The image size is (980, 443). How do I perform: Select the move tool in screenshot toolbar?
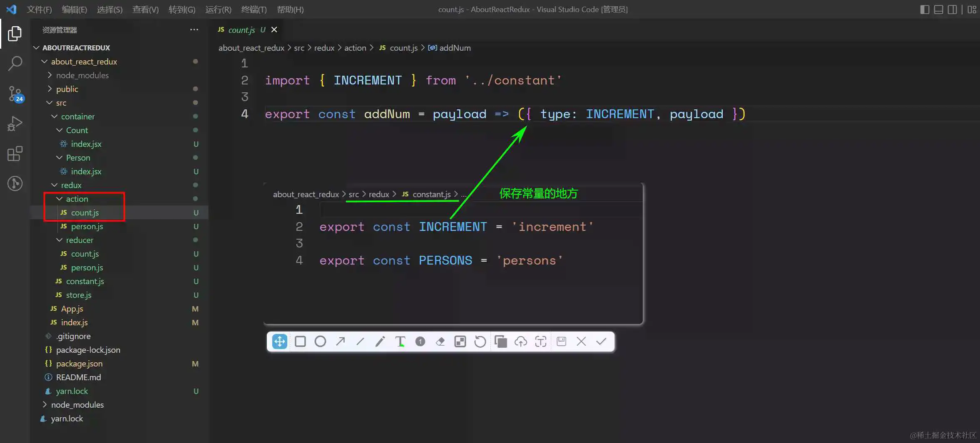coord(279,342)
